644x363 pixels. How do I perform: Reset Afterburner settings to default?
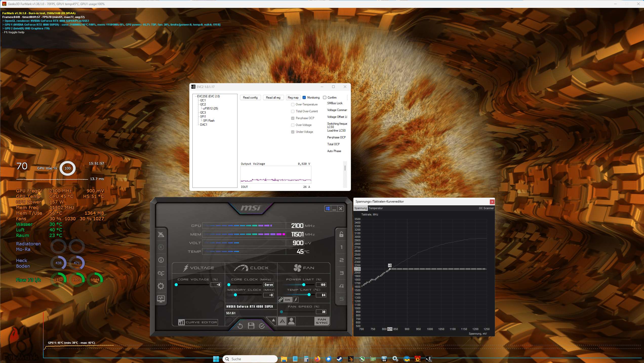(x=240, y=326)
